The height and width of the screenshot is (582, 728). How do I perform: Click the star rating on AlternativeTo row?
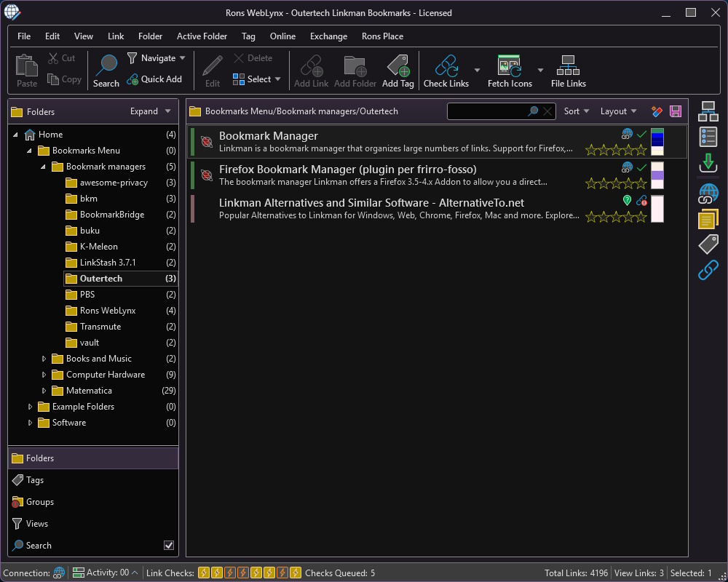(x=616, y=217)
